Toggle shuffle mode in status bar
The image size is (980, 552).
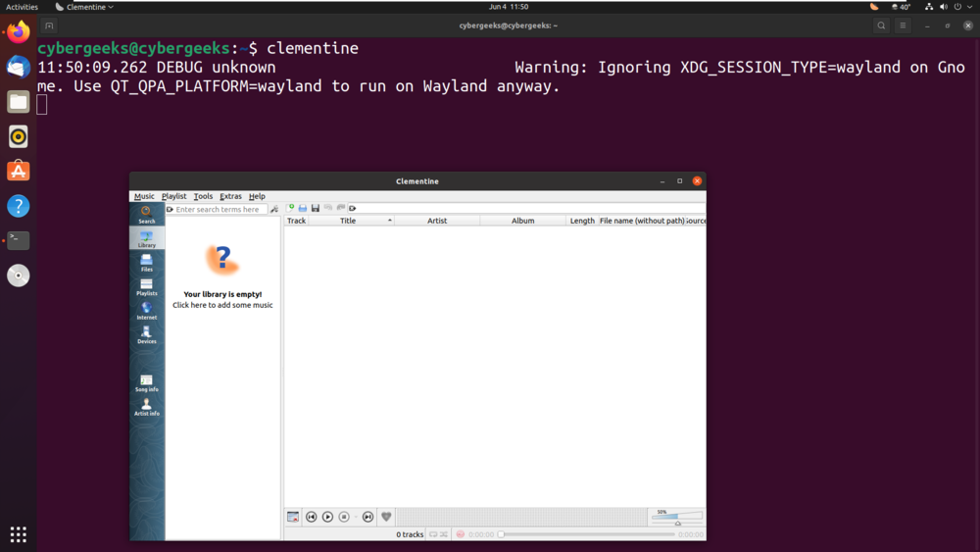(x=444, y=534)
